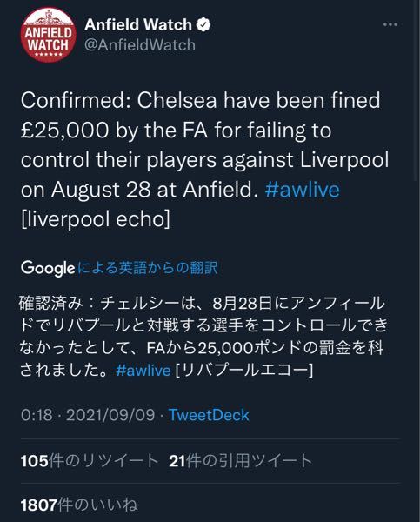Open the tweet timestamp 0:18 · 2021/09/09
This screenshot has height=522, width=420.
point(88,415)
